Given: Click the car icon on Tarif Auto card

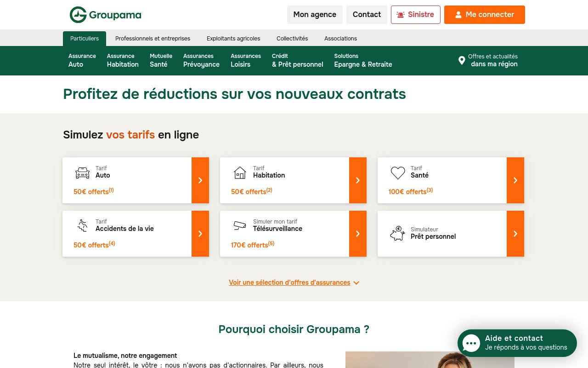Looking at the screenshot, I should click(x=82, y=173).
